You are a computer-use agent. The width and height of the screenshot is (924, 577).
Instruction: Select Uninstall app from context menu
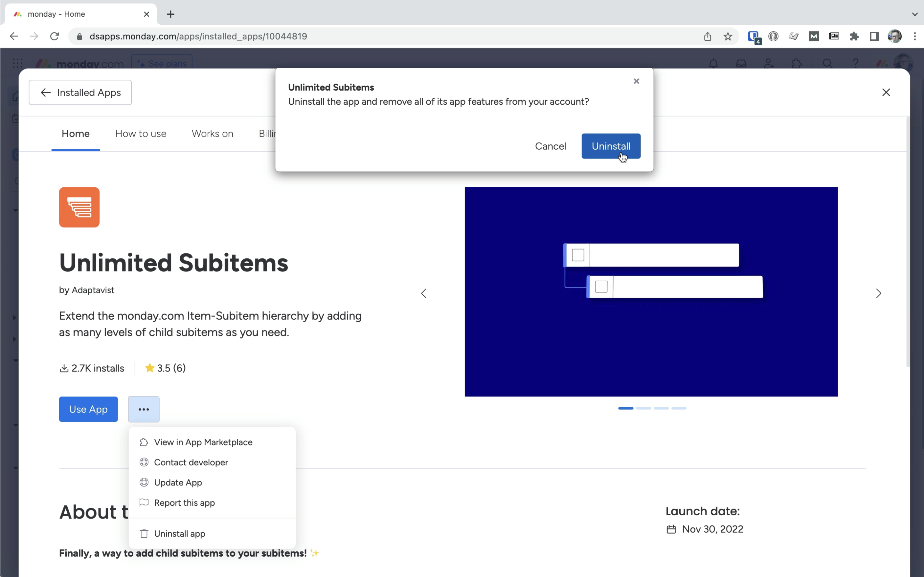click(x=180, y=533)
